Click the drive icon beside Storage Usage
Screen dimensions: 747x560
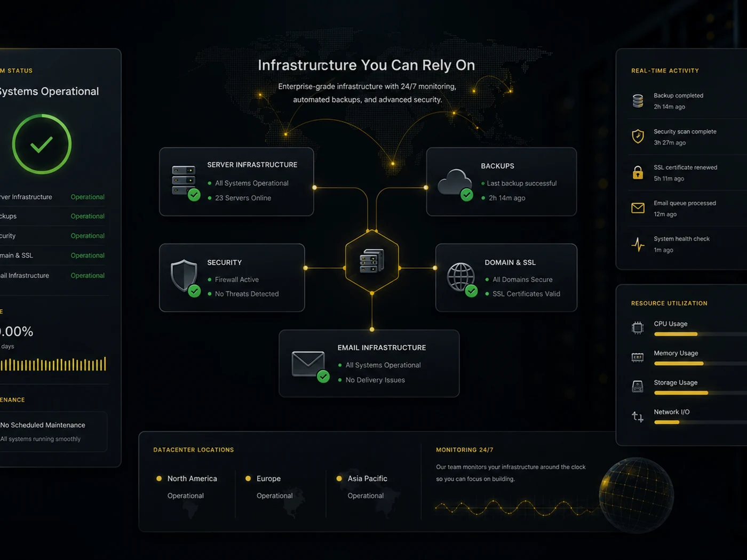click(638, 387)
